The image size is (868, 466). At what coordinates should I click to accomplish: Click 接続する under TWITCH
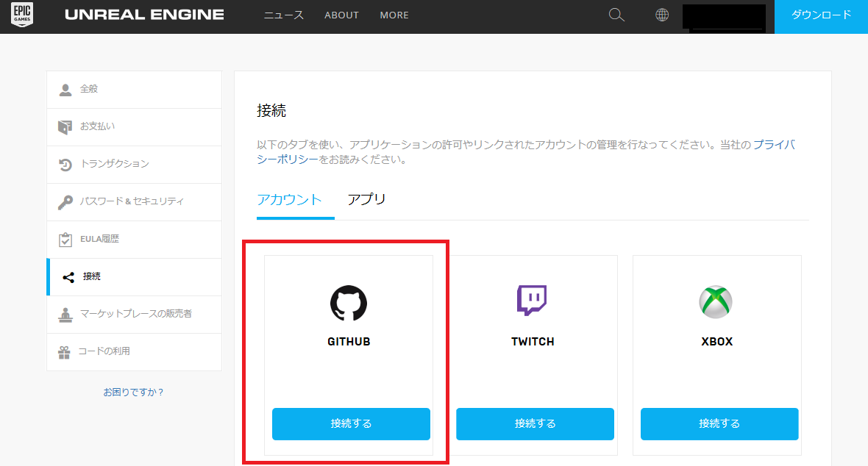point(535,424)
